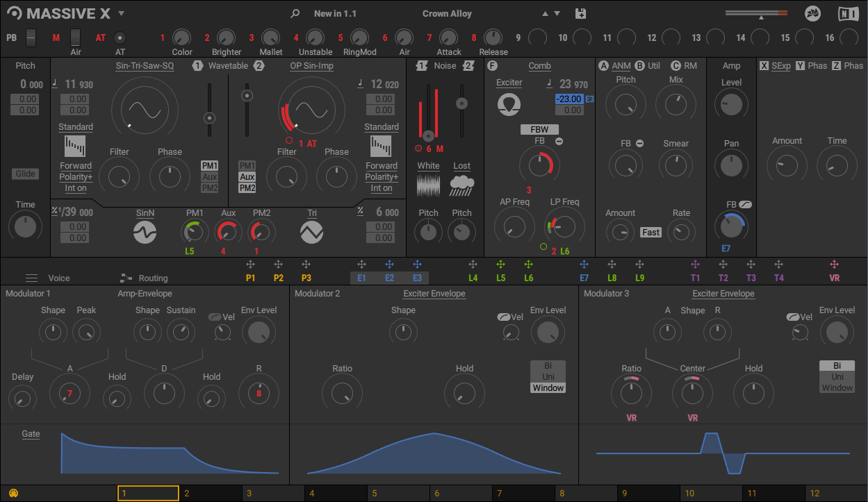Select the L4 modulator tab
Viewport: 868px width, 502px height.
(x=473, y=278)
